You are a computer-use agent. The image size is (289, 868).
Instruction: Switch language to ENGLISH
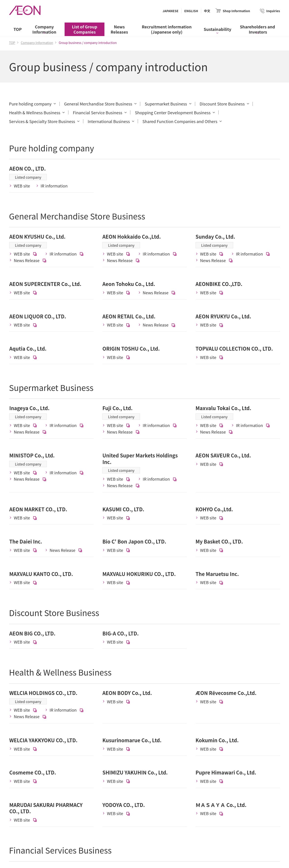[191, 11]
